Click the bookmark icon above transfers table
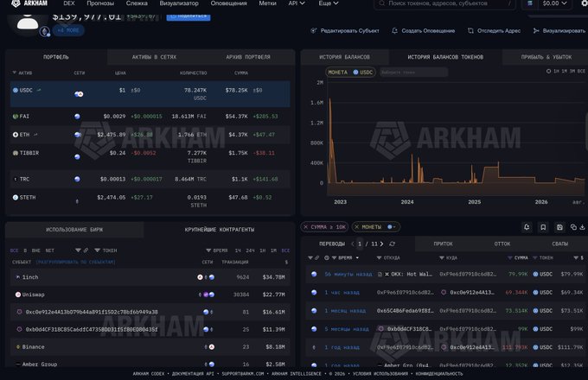 pos(543,227)
